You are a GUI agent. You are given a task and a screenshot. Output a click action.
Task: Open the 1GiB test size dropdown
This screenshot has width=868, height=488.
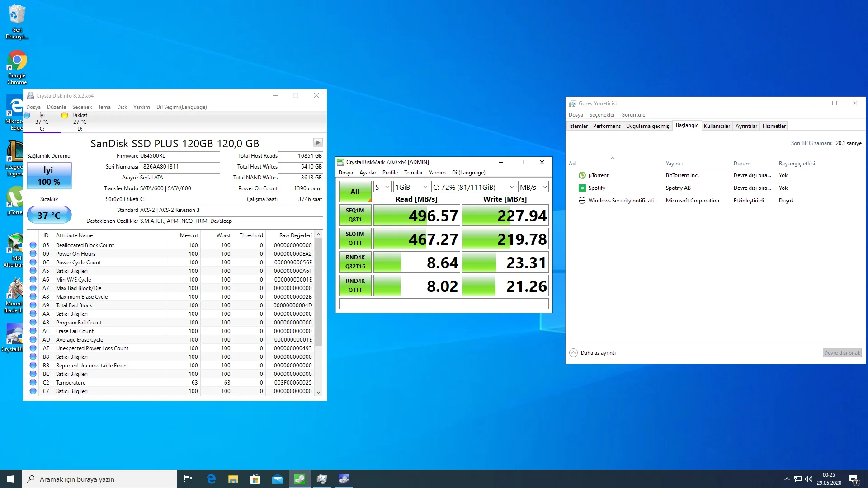(x=411, y=187)
